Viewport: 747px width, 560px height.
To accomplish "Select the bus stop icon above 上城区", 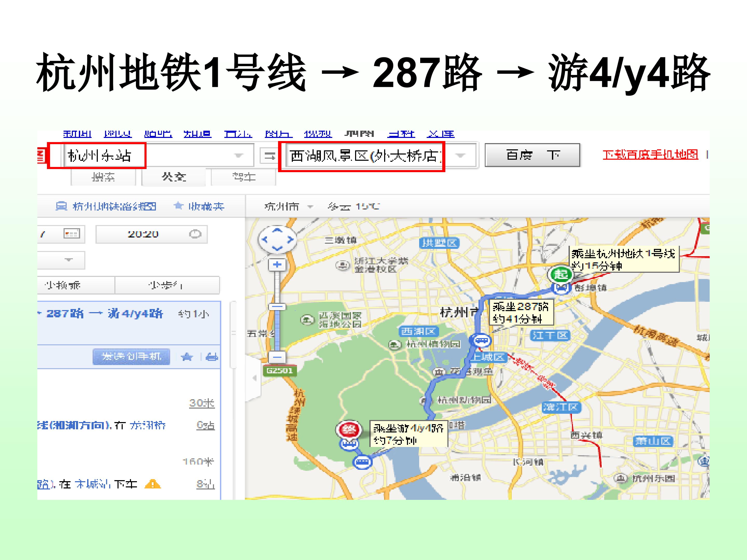I will [x=481, y=340].
